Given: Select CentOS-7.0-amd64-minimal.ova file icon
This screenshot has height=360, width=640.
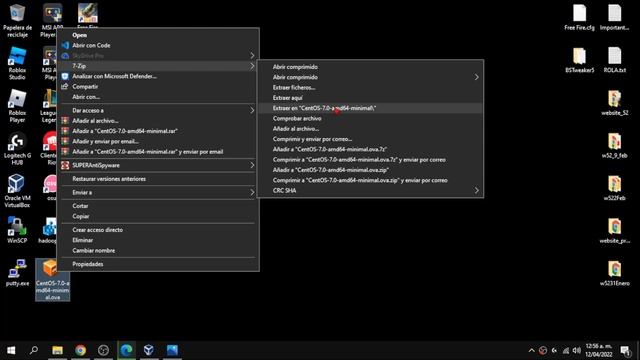Looking at the screenshot, I should coord(52,280).
